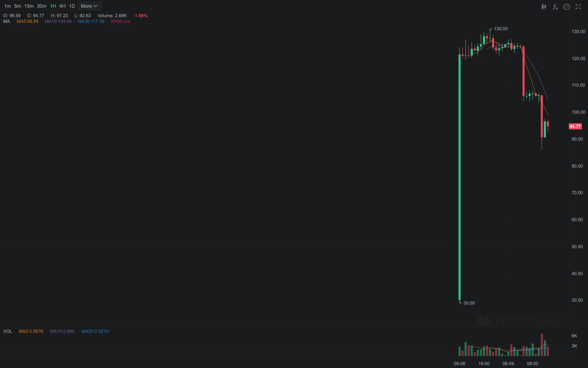Click the MA indicator name label
Viewport: 588px width, 368px height.
tap(7, 21)
